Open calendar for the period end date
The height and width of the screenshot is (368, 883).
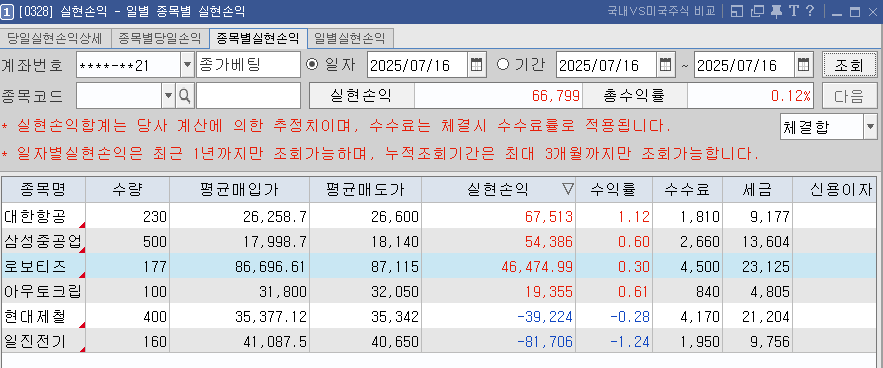pyautogui.click(x=804, y=65)
